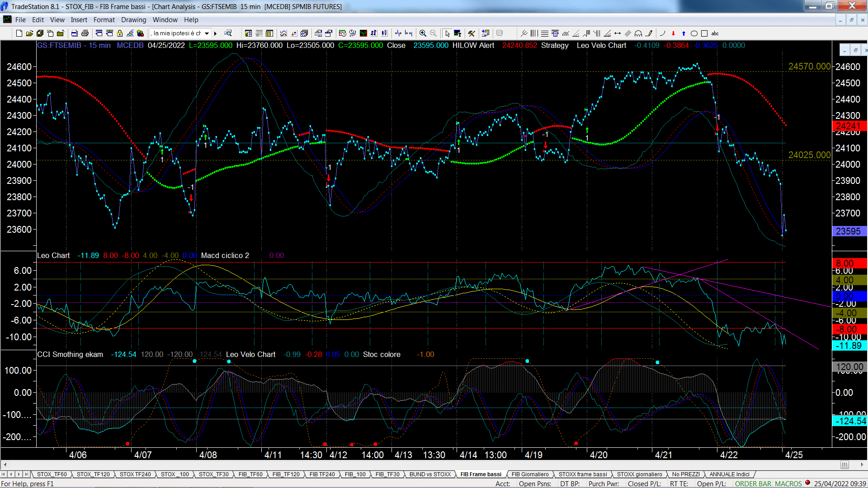Click the colored cubes icon
868x488 pixels.
(x=140, y=33)
